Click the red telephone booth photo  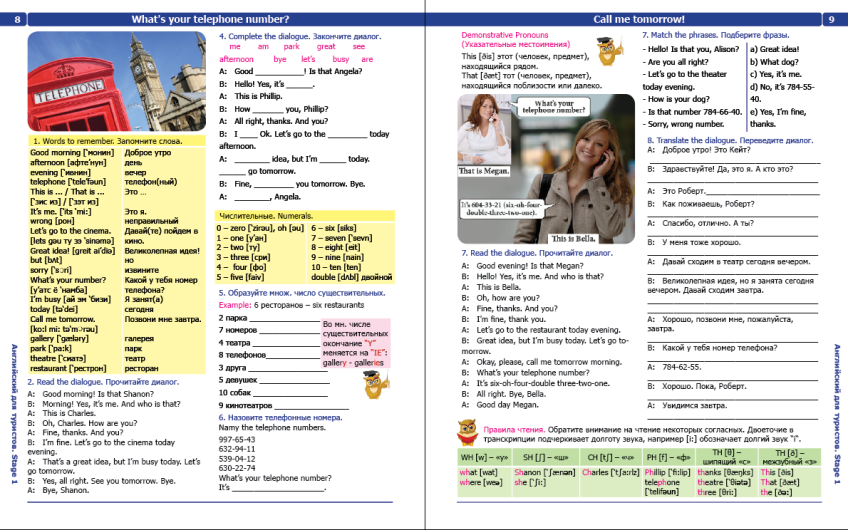pyautogui.click(x=117, y=81)
